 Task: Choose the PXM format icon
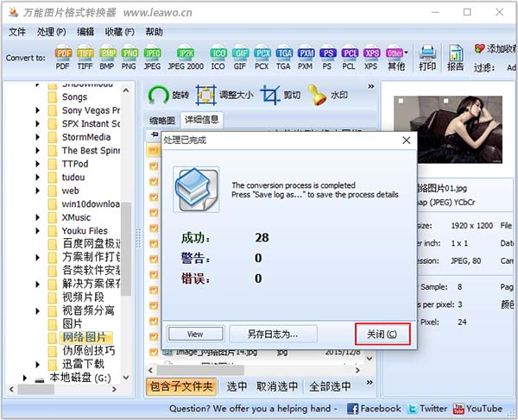point(306,57)
